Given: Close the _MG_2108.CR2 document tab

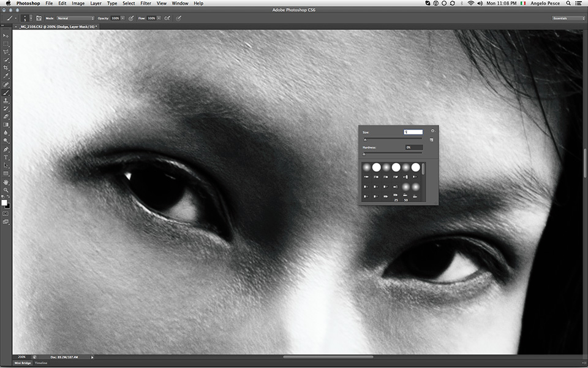Looking at the screenshot, I should click(x=16, y=26).
